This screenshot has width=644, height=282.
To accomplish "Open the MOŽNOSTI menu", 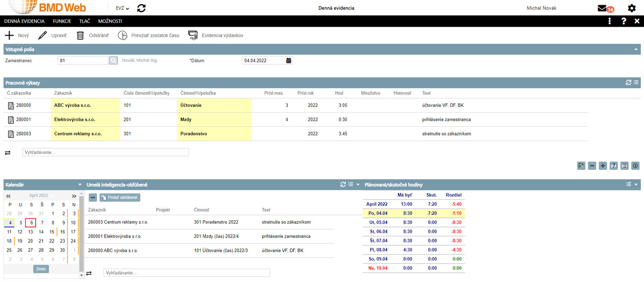I will 110,21.
